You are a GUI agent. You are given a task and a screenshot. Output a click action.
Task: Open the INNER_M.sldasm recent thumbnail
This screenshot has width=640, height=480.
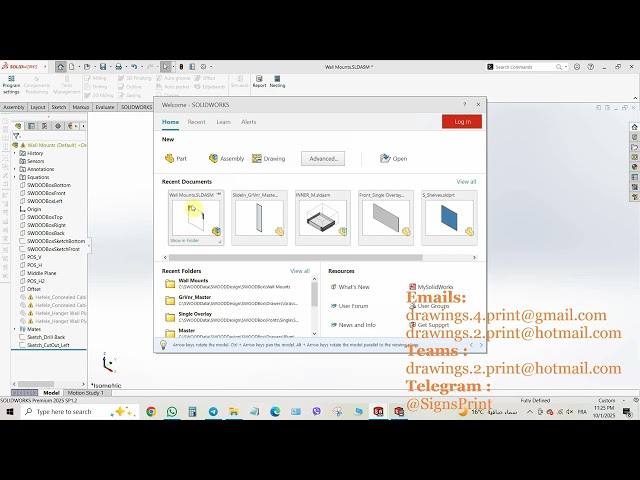click(322, 218)
